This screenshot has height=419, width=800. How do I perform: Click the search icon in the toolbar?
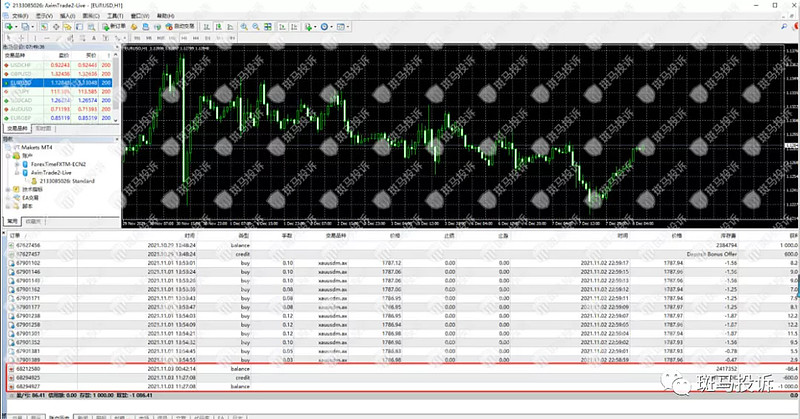tap(784, 27)
